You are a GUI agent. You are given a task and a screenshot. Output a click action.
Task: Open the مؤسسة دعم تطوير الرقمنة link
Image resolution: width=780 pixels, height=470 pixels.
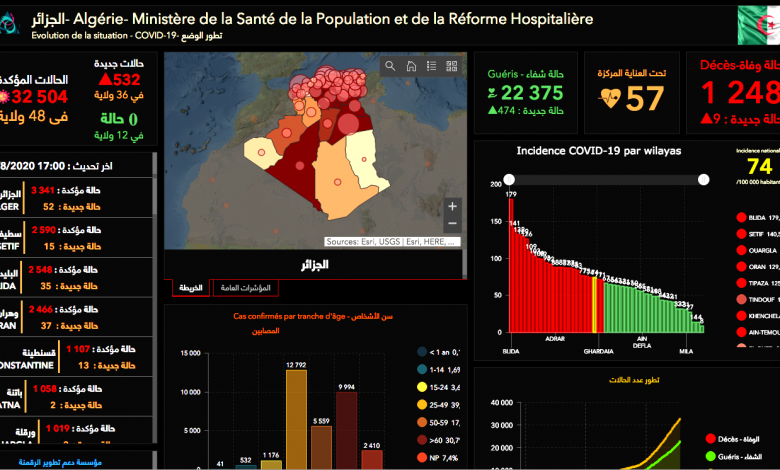pos(60,462)
